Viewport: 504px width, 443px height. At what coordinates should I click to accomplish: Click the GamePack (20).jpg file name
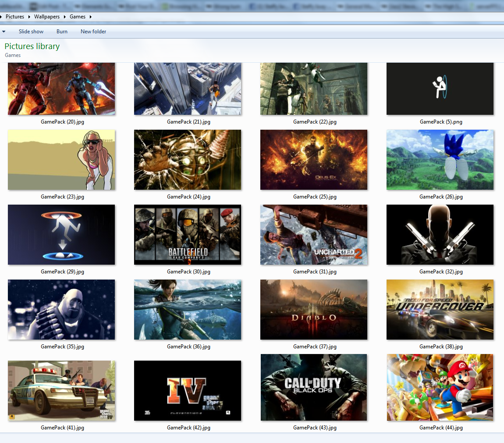pos(62,122)
